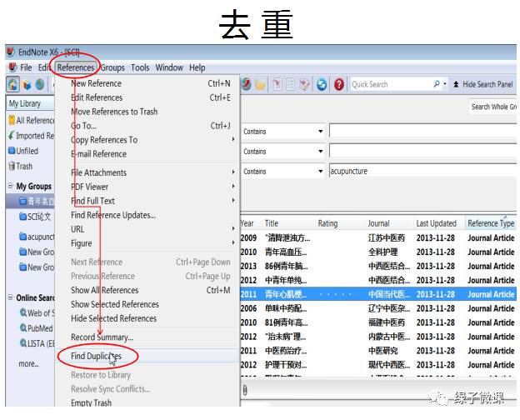520x420 pixels.
Task: Open PubMed online search
Action: (36, 328)
